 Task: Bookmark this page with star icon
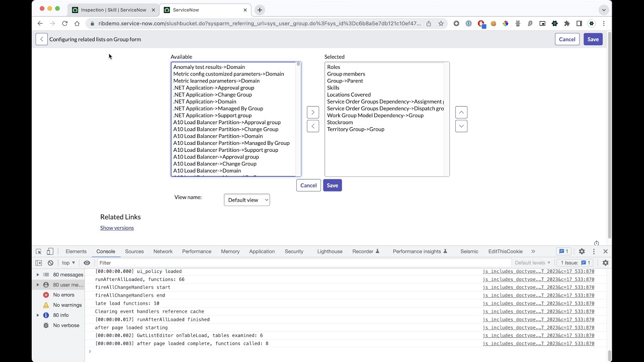coord(441,23)
